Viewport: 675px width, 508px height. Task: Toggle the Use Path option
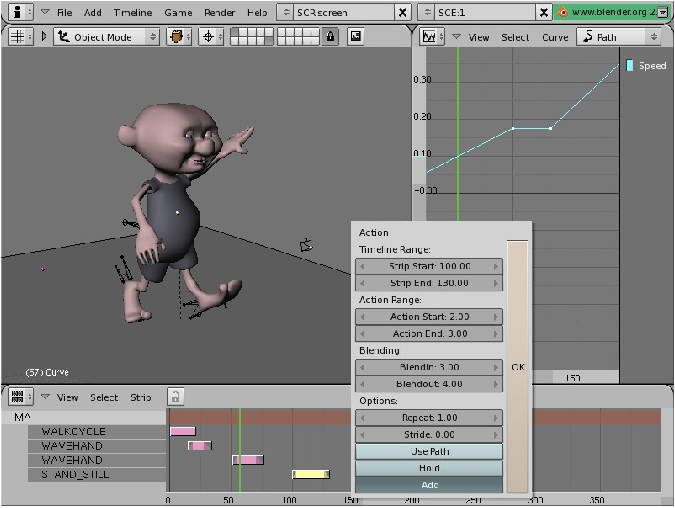(x=429, y=451)
